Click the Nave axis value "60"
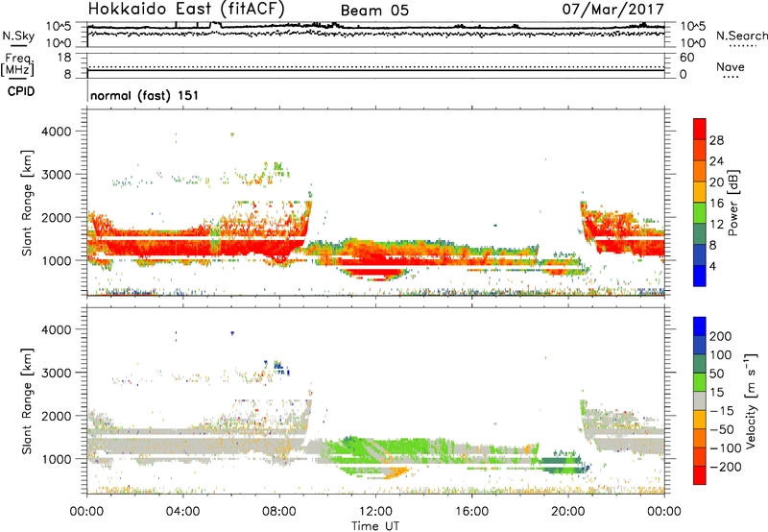 pyautogui.click(x=686, y=58)
